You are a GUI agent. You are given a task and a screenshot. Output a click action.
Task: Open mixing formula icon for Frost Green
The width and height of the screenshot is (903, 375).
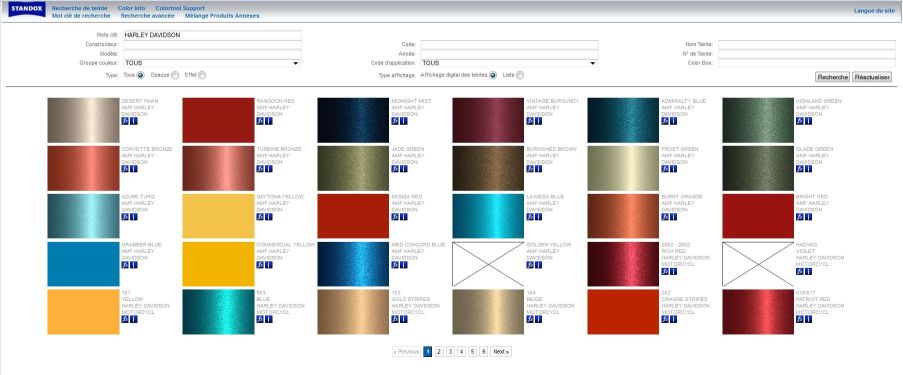(665, 169)
